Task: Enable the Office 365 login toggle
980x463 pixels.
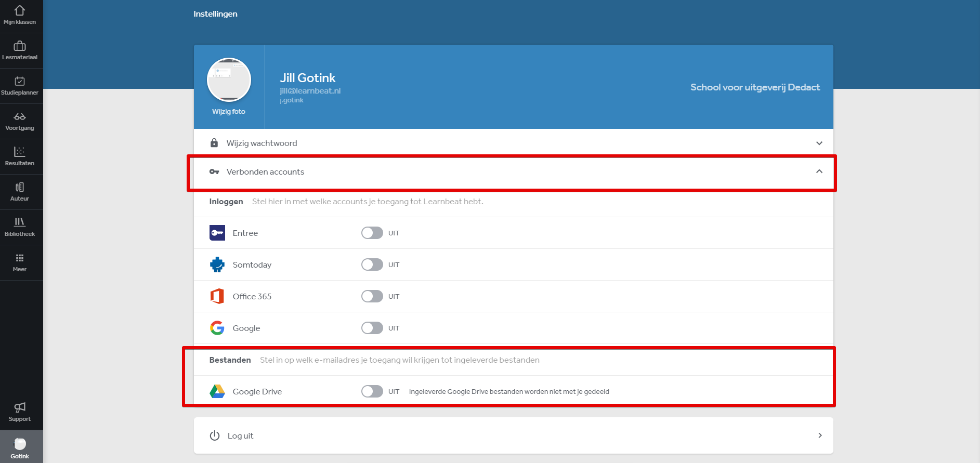Action: point(372,296)
